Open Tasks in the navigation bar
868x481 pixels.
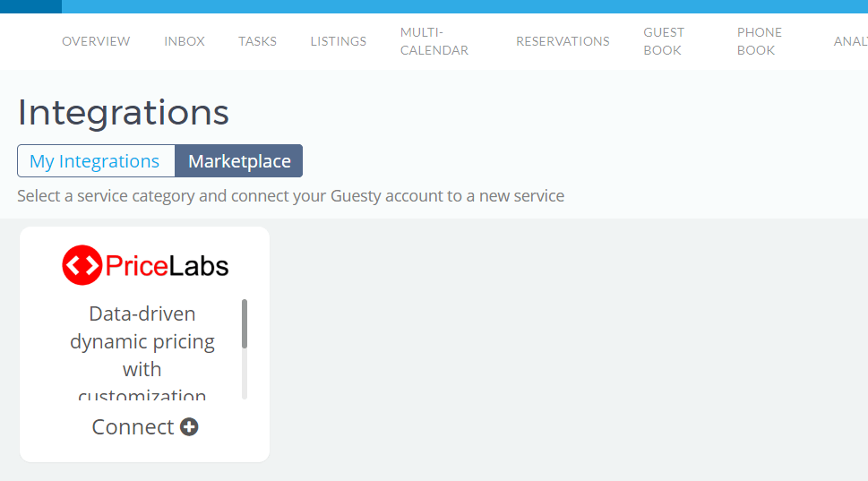click(x=257, y=41)
